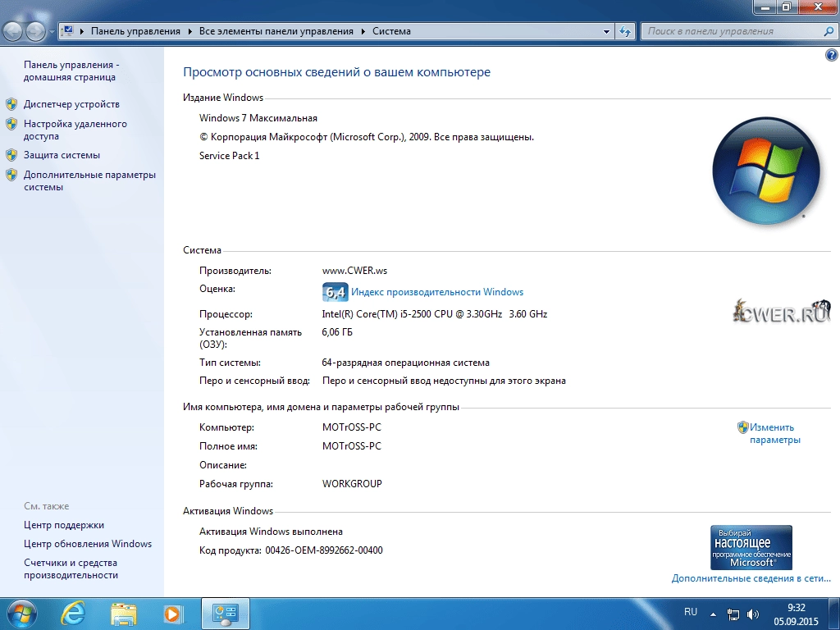Launch Windows Media Player from taskbar
The width and height of the screenshot is (840, 630).
[x=172, y=614]
